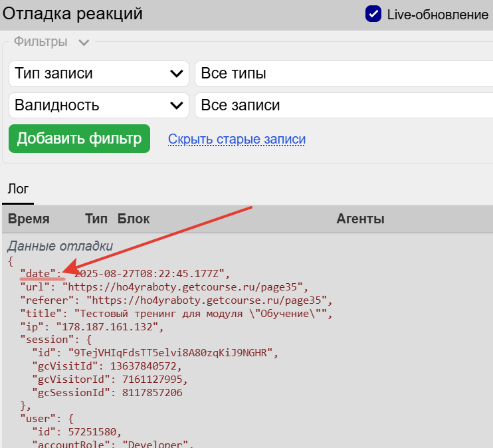The image size is (493, 448).
Task: Click the session id 9TejVHIqFdsTT5elvi8A80zqKiJ9NGHR
Action: point(170,353)
